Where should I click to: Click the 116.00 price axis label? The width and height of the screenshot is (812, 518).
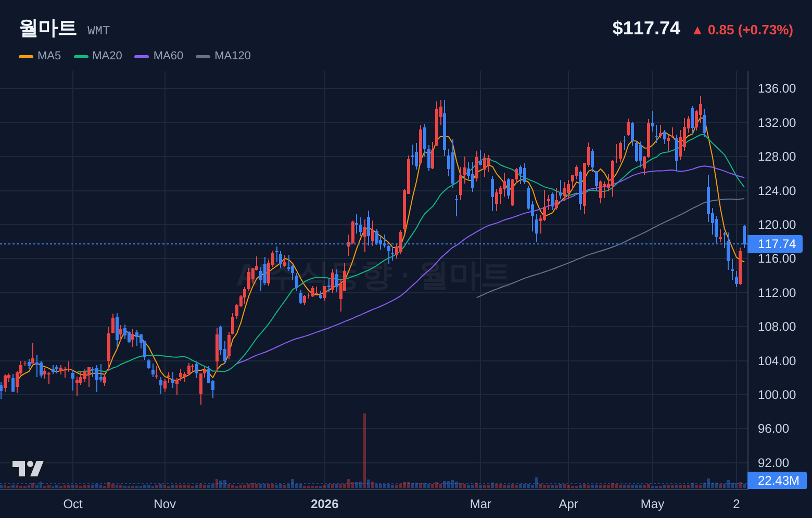click(777, 258)
